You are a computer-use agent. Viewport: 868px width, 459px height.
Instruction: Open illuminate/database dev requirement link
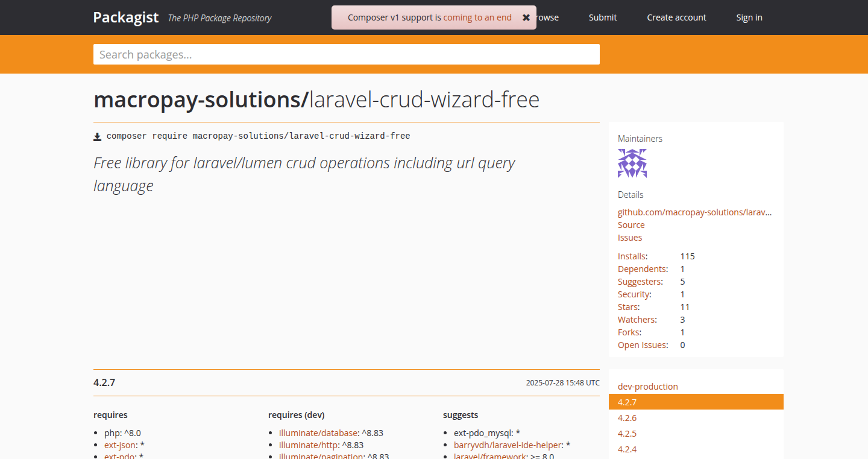(318, 433)
